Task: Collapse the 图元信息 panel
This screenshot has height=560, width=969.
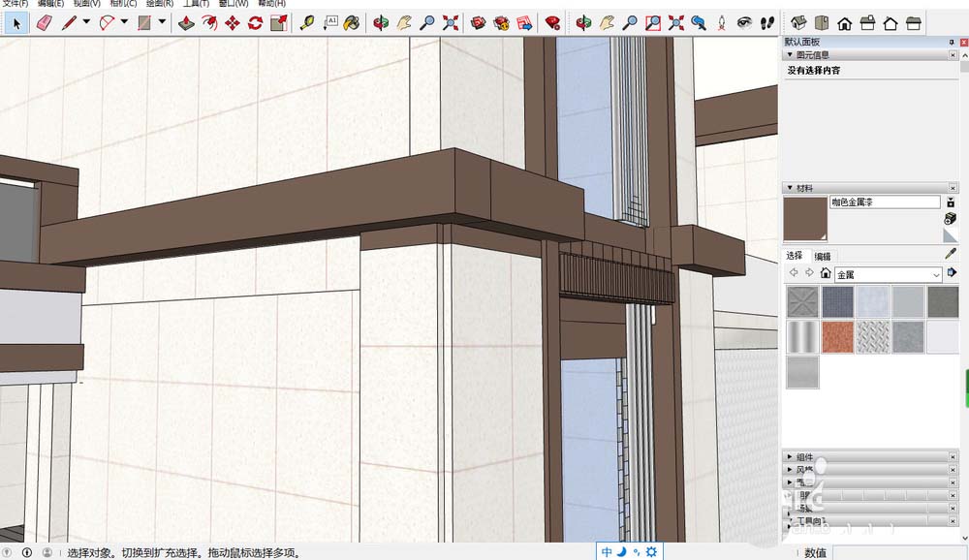Action: point(790,55)
